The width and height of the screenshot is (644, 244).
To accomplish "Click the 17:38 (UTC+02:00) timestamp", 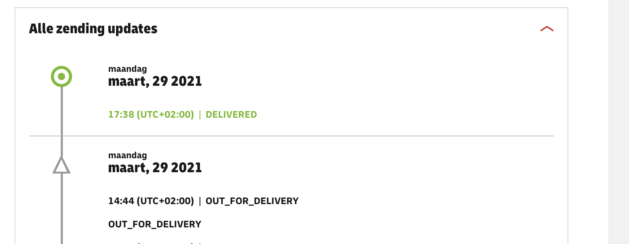I will pos(151,115).
